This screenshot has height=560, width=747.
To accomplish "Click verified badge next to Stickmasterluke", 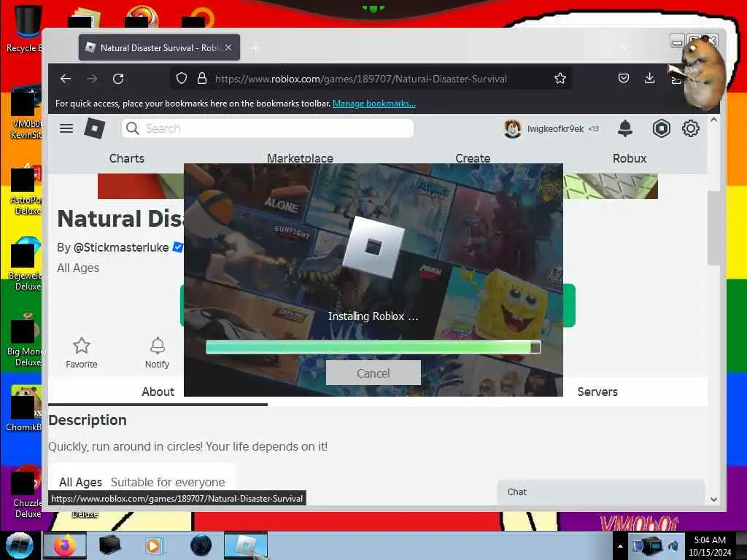I will pyautogui.click(x=178, y=247).
